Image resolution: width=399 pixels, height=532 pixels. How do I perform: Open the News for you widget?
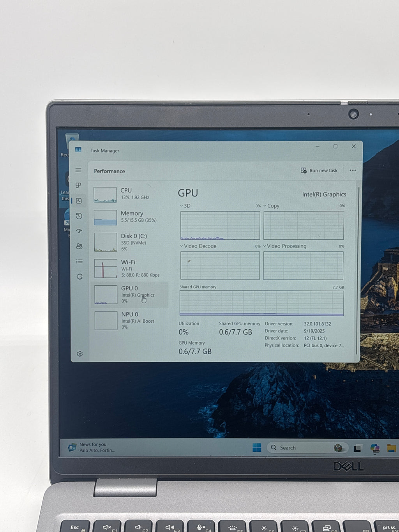[92, 447]
